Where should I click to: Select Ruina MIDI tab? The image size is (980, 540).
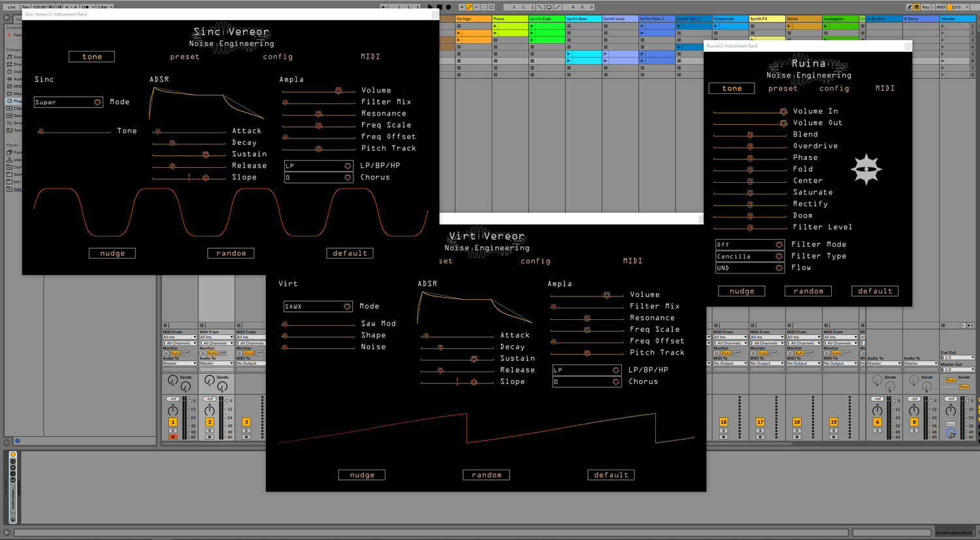pos(885,88)
